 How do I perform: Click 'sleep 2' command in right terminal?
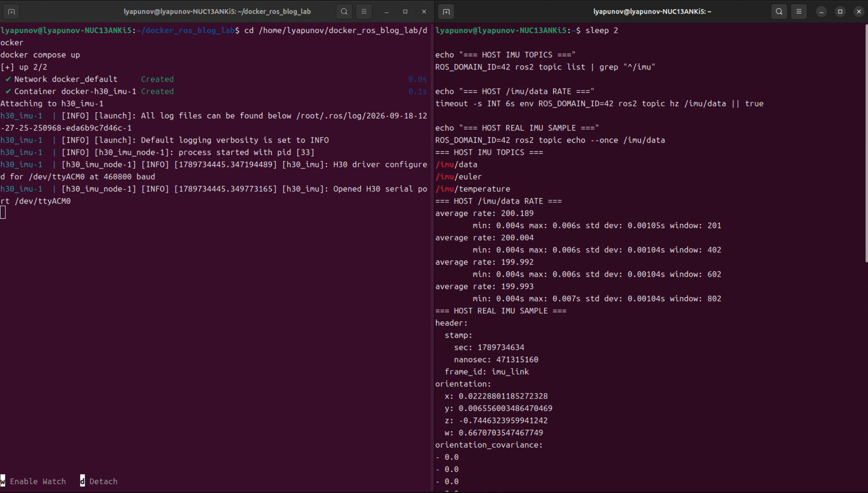coord(602,31)
